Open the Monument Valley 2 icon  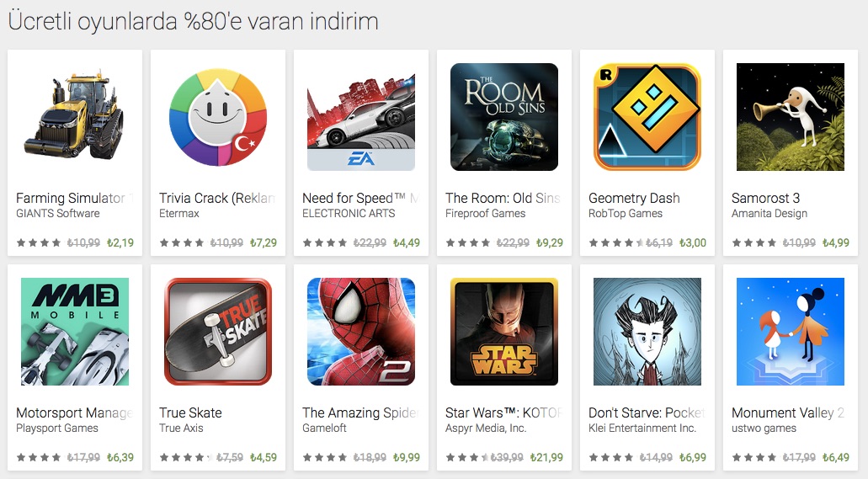(x=791, y=332)
